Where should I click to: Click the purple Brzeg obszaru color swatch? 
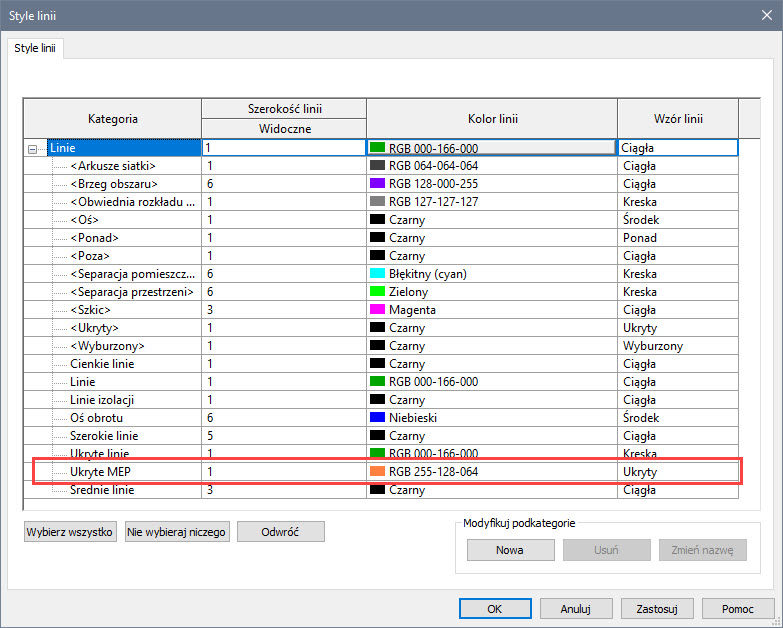click(x=378, y=184)
